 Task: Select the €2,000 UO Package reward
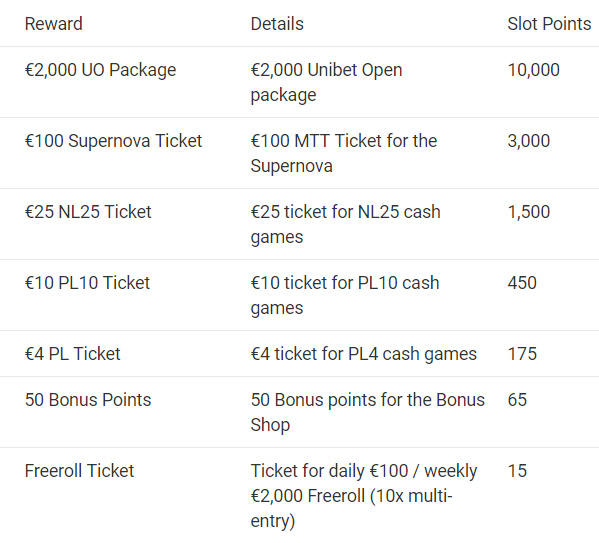click(x=100, y=70)
